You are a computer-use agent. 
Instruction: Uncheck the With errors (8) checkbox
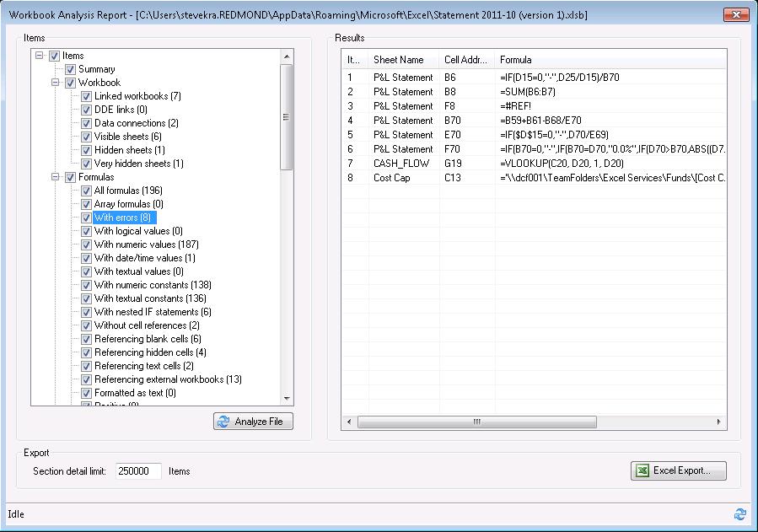86,218
